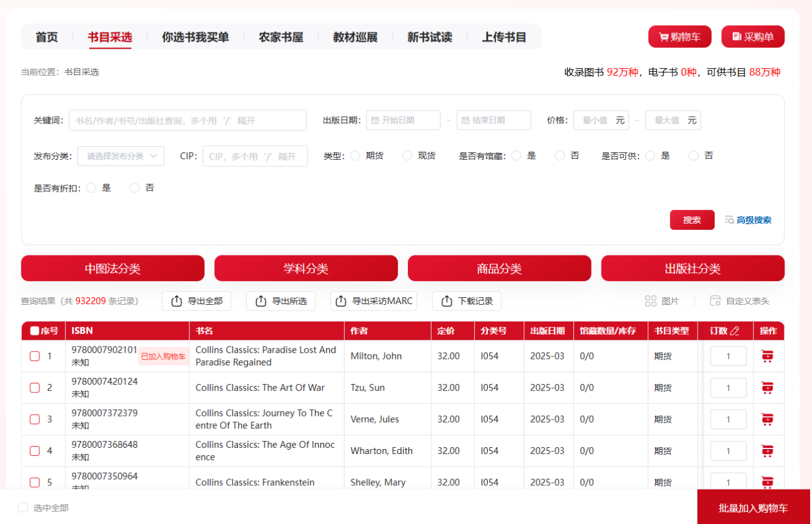Tick the 选中全部 checkbox at bottom

(x=23, y=508)
